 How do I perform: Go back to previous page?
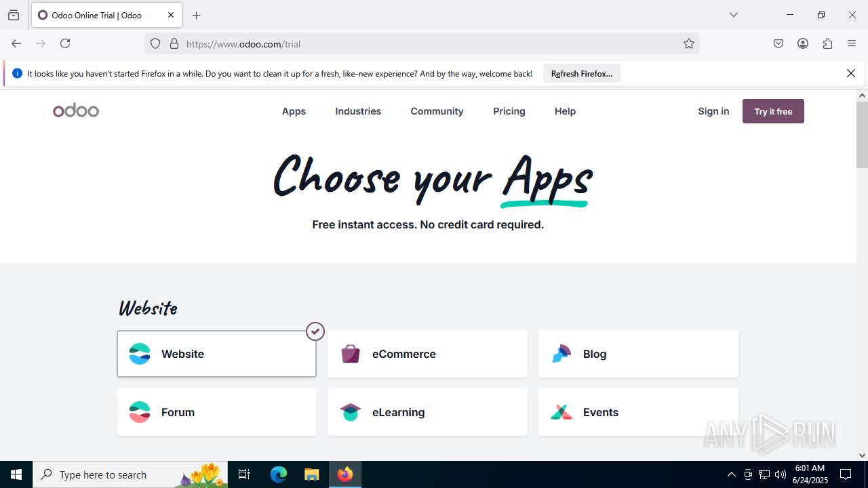16,43
